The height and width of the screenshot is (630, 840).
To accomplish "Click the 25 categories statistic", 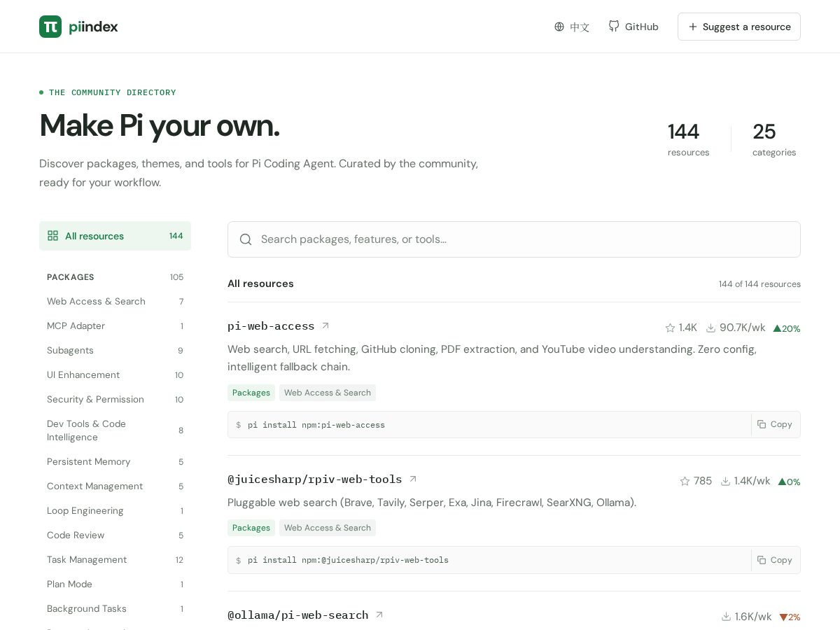I will point(774,140).
